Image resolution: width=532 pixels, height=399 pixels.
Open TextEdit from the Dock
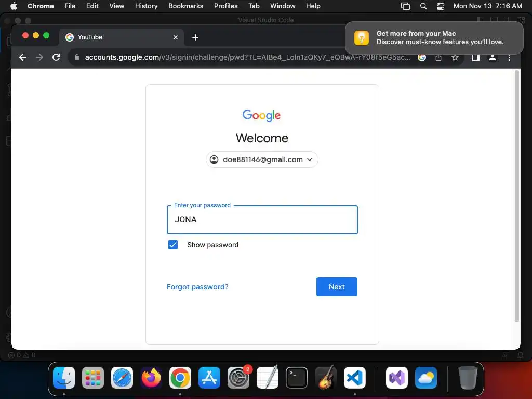pyautogui.click(x=268, y=378)
